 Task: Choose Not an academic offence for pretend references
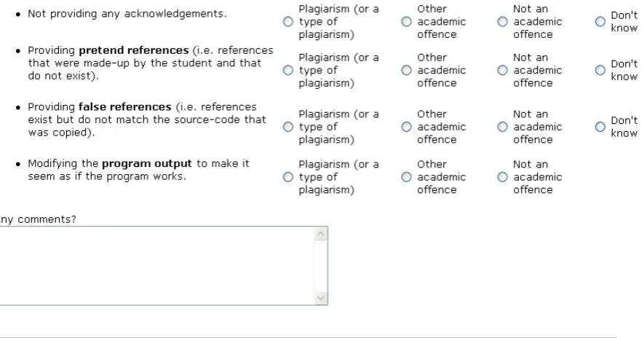(x=502, y=71)
